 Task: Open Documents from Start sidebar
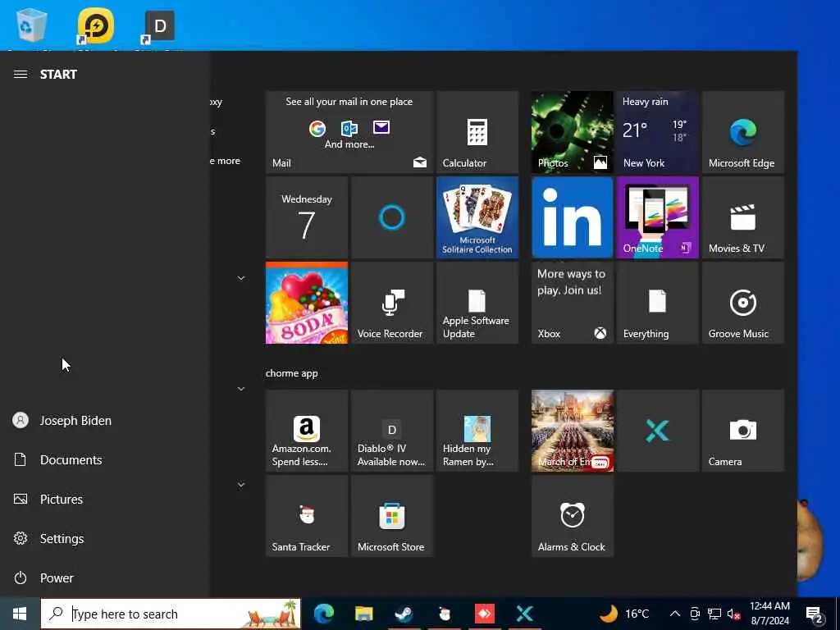coord(104,459)
